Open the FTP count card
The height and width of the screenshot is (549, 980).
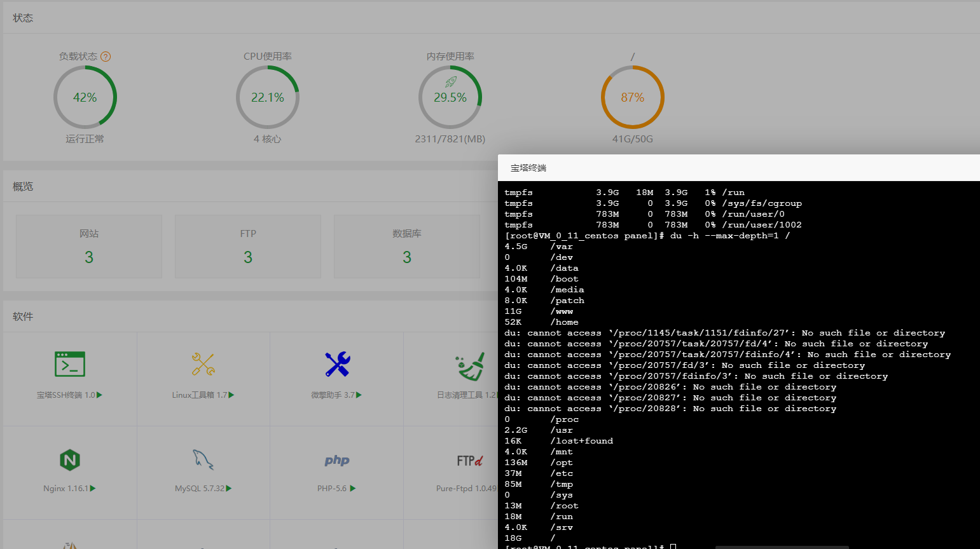(248, 247)
